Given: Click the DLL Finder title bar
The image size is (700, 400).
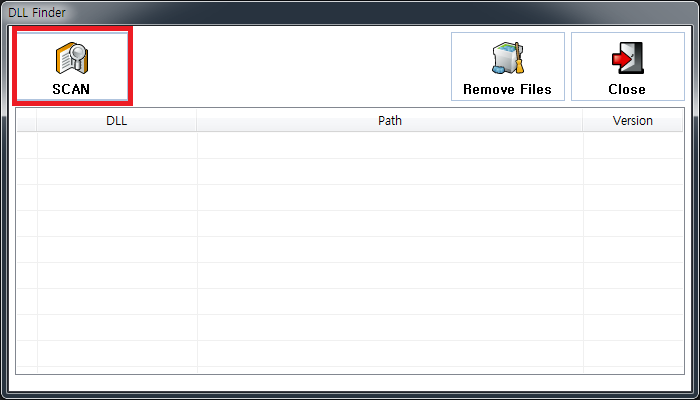Looking at the screenshot, I should (300, 11).
